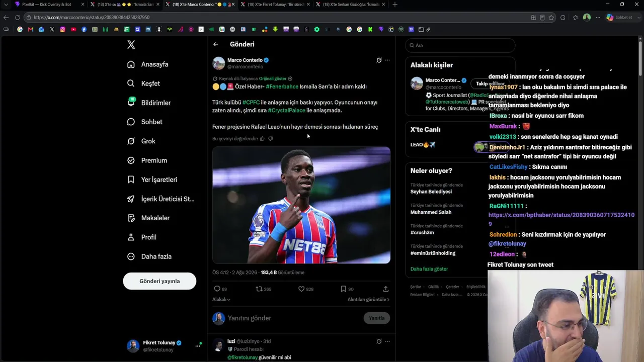Click Daha fazla göster under trends
Screen dimensions: 644x362
pos(429,269)
